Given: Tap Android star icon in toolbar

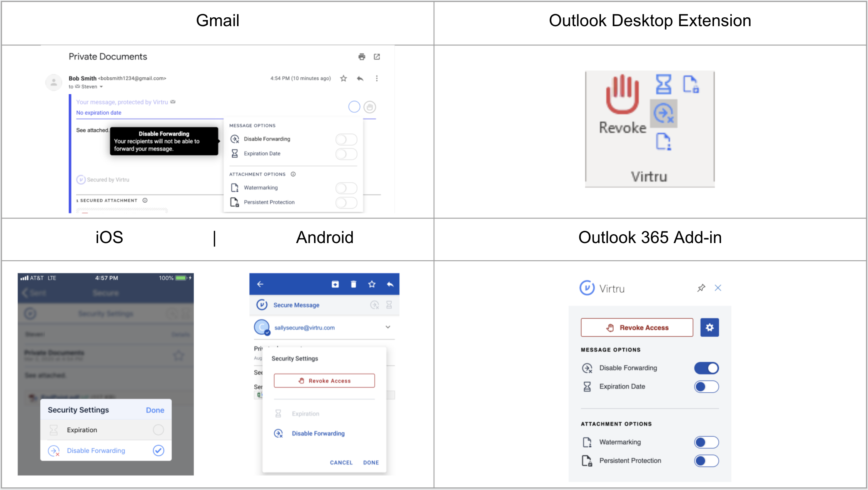Looking at the screenshot, I should click(x=372, y=284).
